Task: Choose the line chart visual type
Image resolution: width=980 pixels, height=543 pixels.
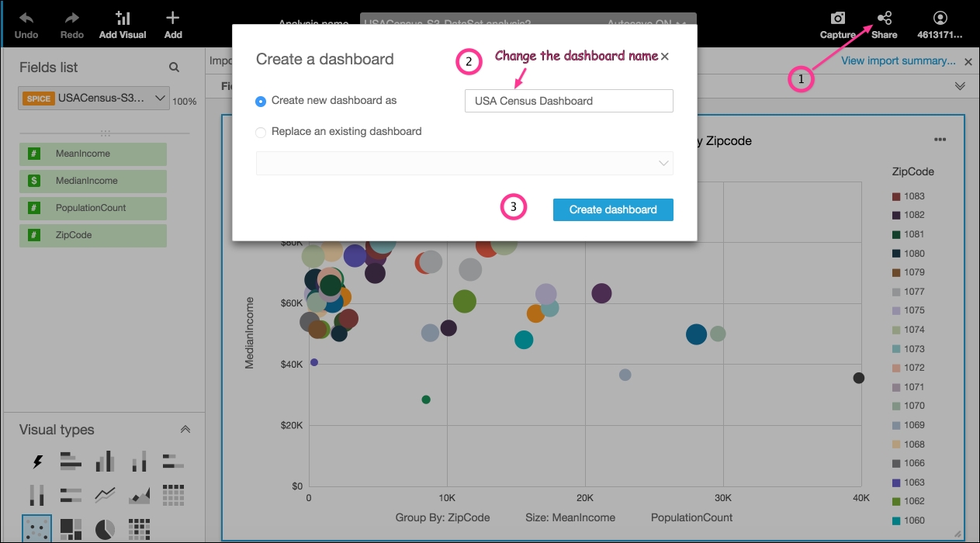Action: tap(105, 494)
